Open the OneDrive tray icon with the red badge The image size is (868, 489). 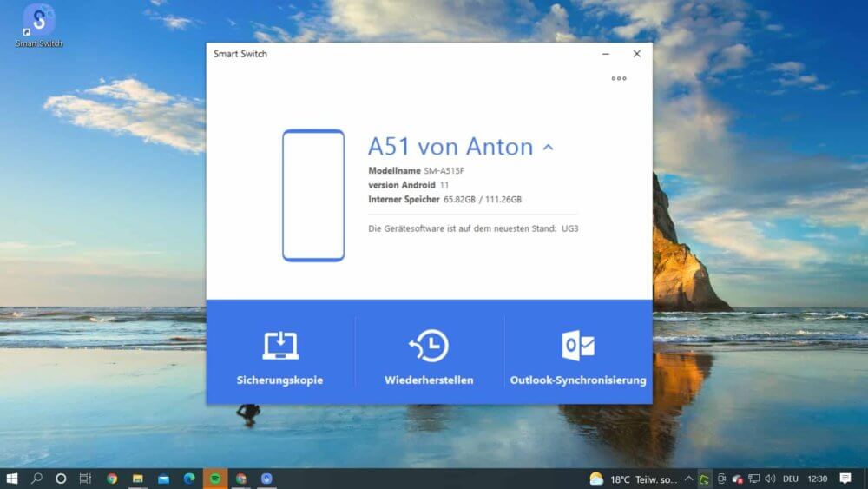pyautogui.click(x=737, y=479)
